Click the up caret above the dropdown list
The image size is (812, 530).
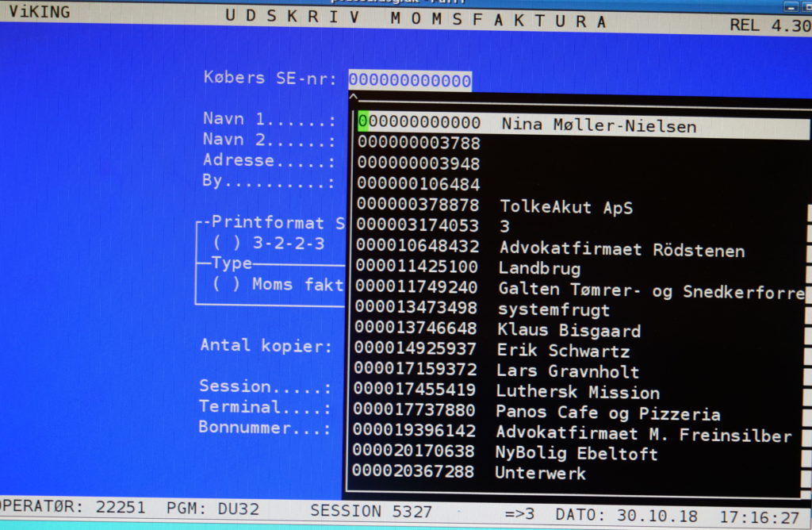tap(354, 98)
